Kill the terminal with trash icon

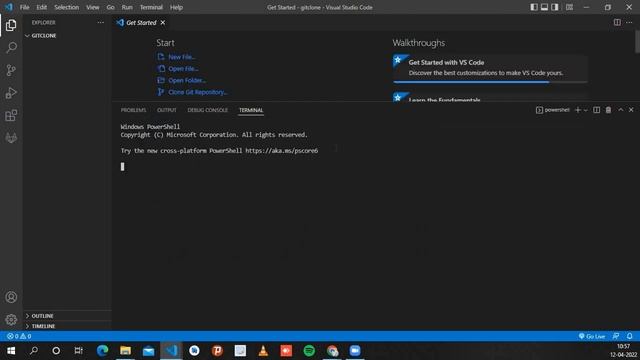point(608,110)
